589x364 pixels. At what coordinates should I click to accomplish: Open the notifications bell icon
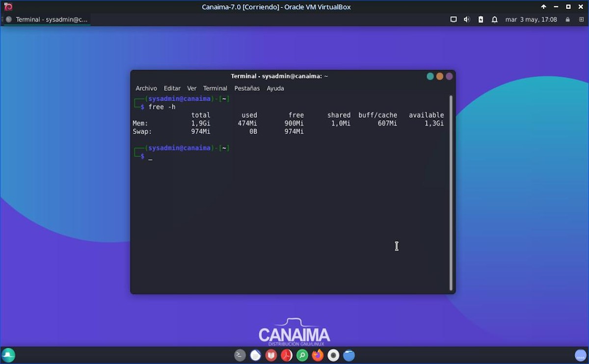pos(495,20)
